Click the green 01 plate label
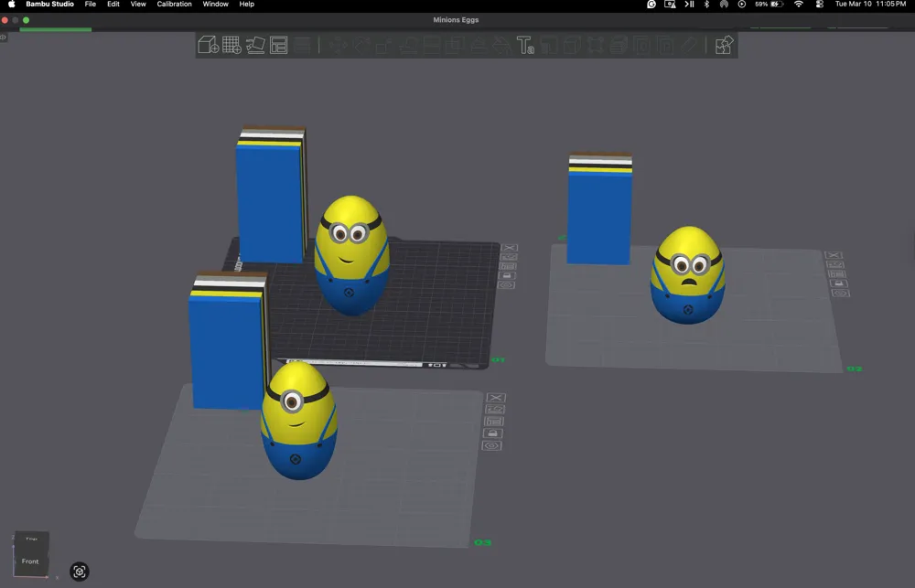Image resolution: width=915 pixels, height=588 pixels. tap(498, 360)
